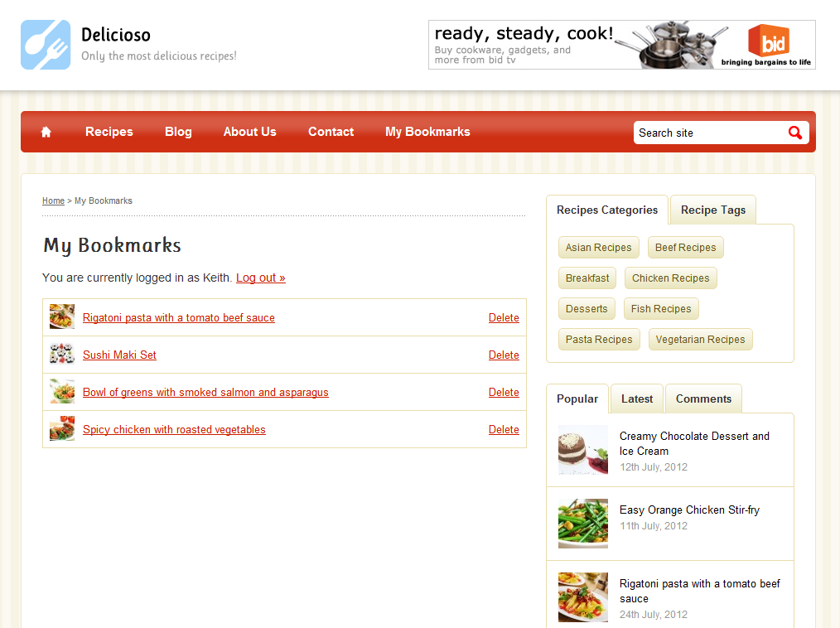This screenshot has width=840, height=628.
Task: Click the Sushi Maki Set thumbnail image
Action: (62, 354)
